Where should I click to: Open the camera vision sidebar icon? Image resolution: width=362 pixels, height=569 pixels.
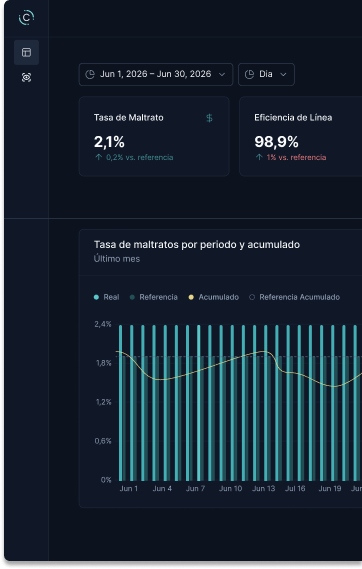coord(26,77)
